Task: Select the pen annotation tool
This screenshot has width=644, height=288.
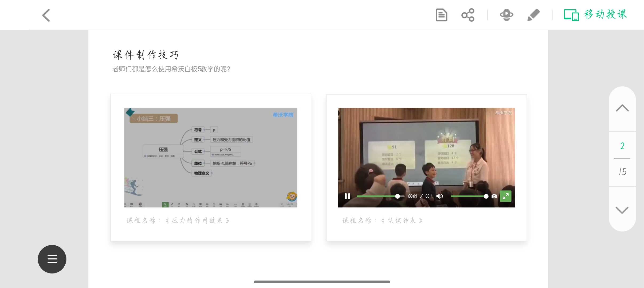Action: click(x=533, y=15)
